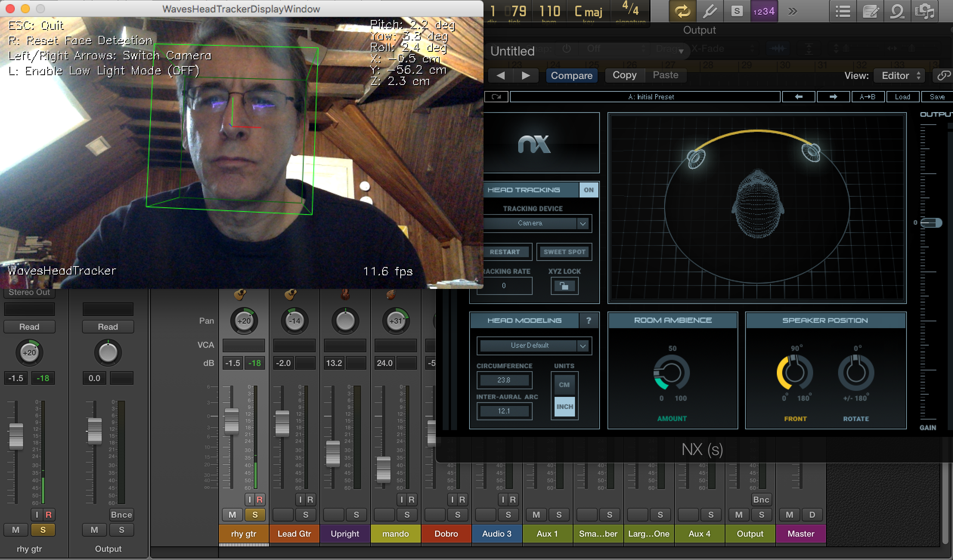This screenshot has width=953, height=560.
Task: Select the Dobro track label
Action: [446, 534]
